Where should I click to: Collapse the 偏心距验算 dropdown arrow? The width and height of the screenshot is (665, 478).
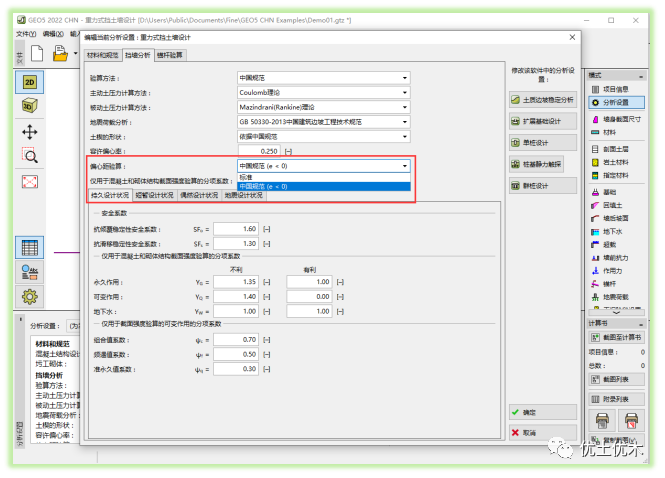[405, 166]
